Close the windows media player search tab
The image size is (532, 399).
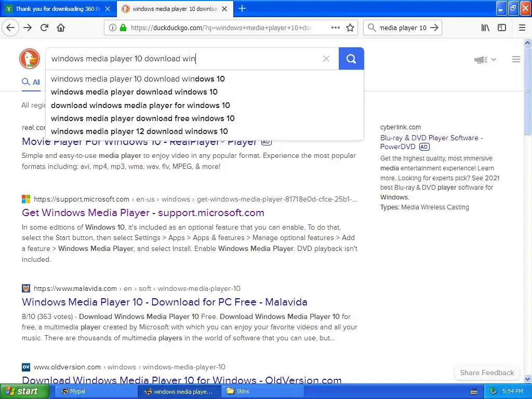[224, 9]
